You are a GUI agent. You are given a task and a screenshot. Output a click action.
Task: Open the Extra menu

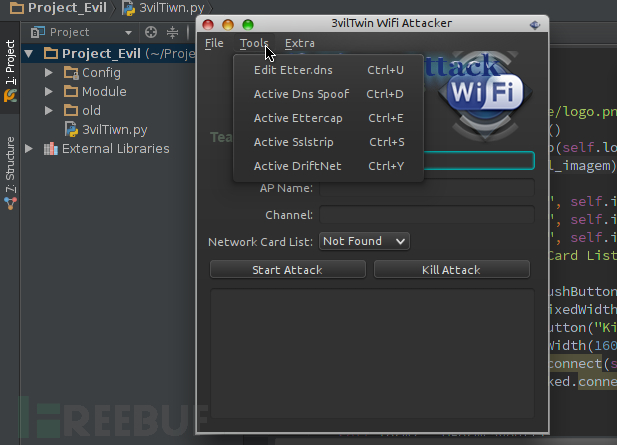(299, 43)
